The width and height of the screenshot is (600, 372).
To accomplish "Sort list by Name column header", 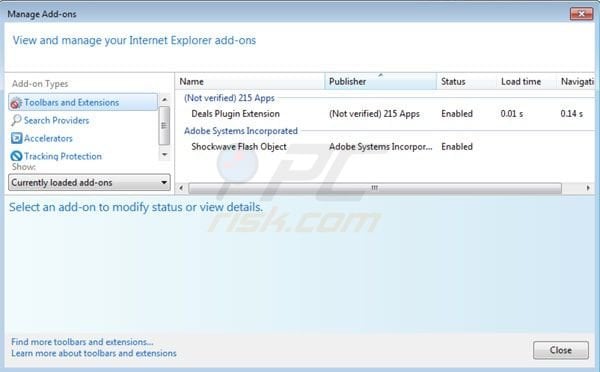I will tap(250, 82).
